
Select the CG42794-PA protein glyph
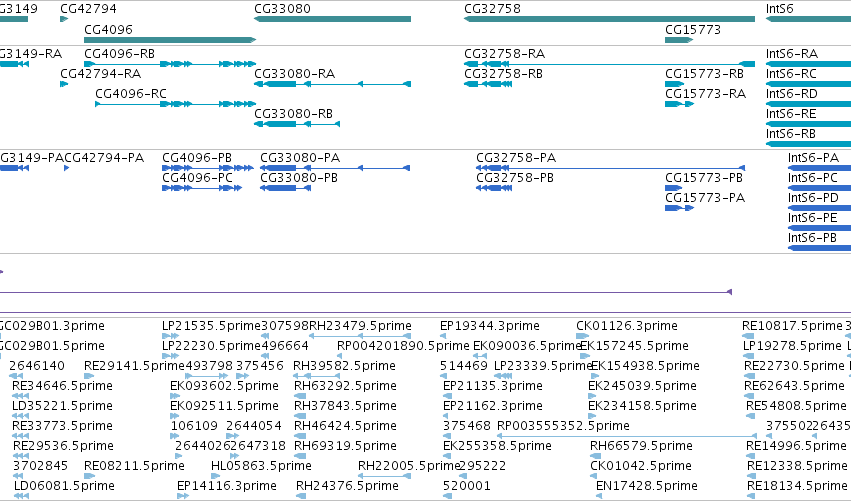67,168
